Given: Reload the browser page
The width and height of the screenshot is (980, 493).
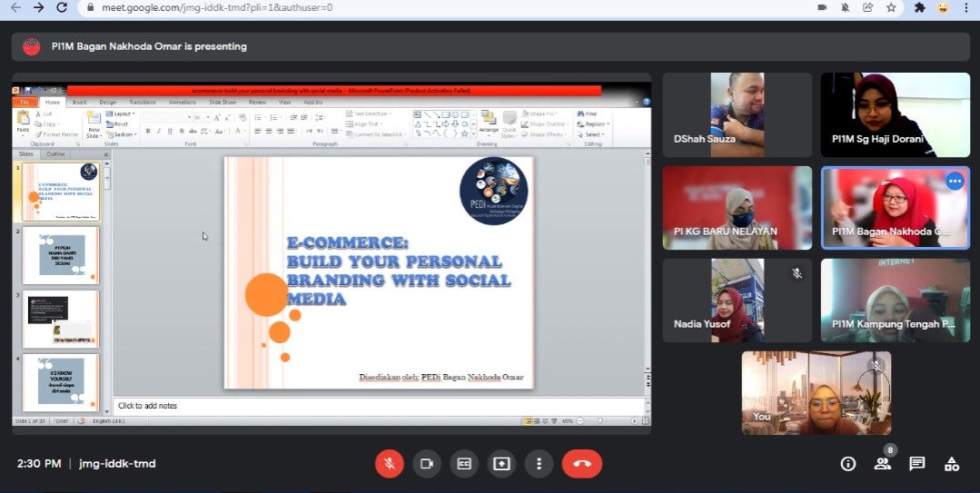Looking at the screenshot, I should click(x=62, y=7).
